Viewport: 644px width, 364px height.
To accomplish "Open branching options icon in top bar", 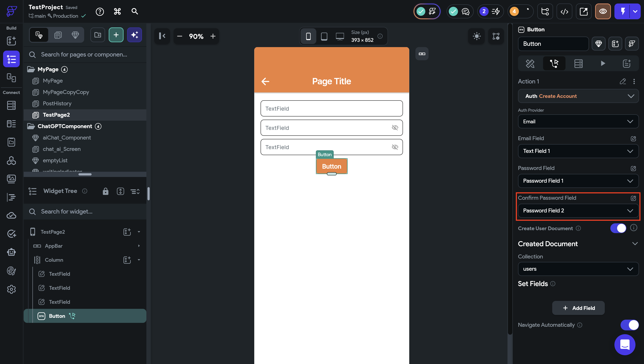I will pos(545,12).
